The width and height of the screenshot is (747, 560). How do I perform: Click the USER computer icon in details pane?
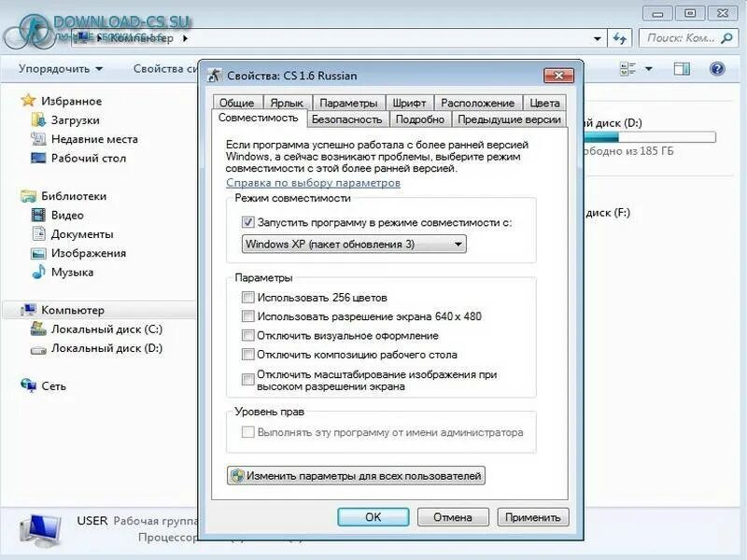tap(41, 531)
